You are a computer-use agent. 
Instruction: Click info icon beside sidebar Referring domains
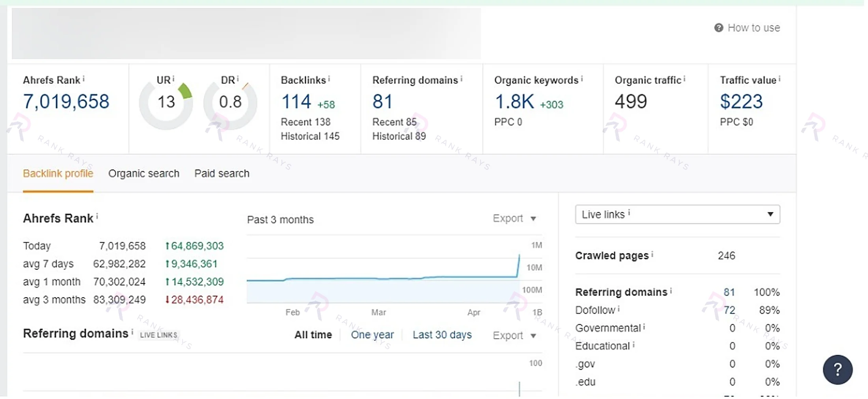coord(671,291)
